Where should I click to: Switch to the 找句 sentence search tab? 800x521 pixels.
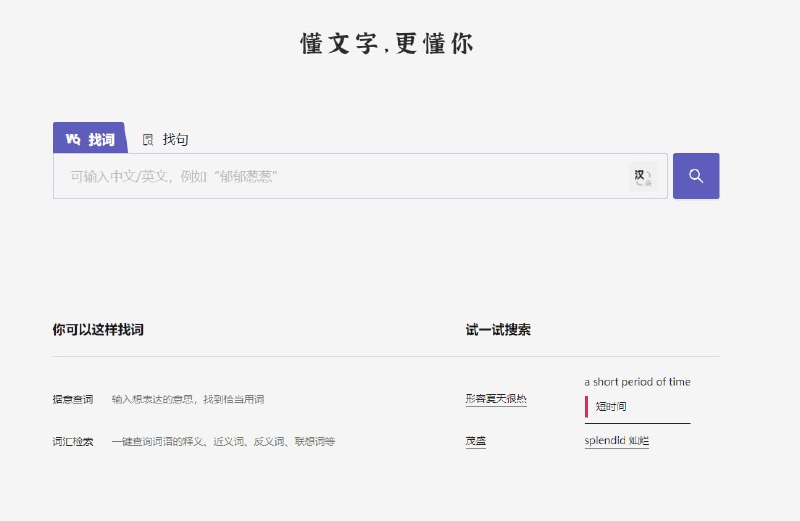[165, 139]
